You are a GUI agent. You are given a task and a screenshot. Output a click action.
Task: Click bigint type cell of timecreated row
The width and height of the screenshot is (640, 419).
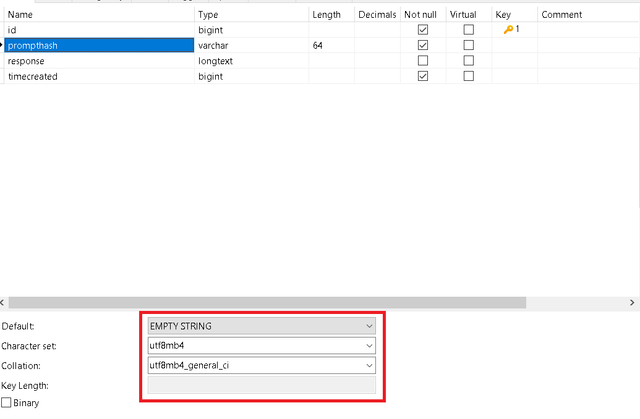251,76
